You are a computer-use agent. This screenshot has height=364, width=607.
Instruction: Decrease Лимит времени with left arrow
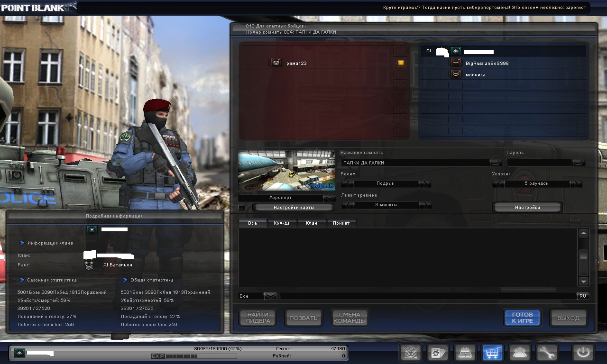point(348,205)
